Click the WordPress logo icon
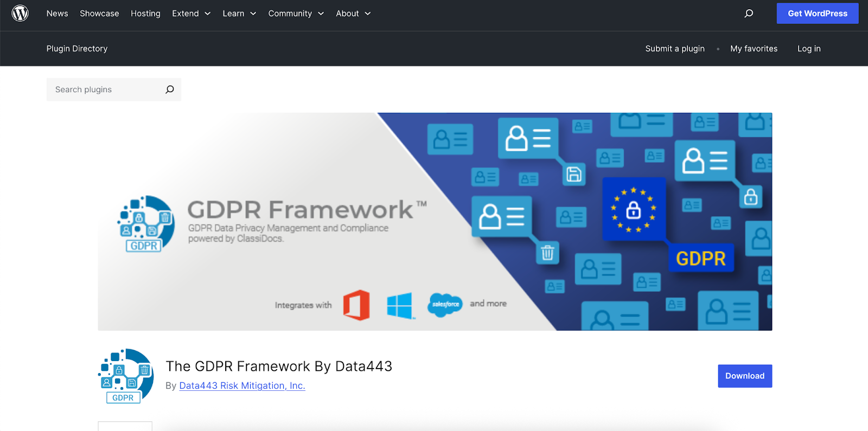Viewport: 868px width, 431px height. click(x=20, y=13)
